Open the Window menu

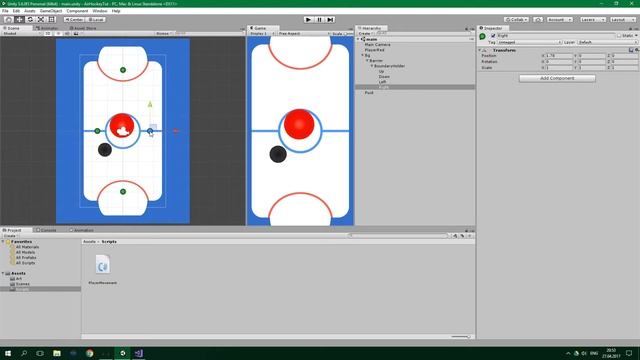100,11
